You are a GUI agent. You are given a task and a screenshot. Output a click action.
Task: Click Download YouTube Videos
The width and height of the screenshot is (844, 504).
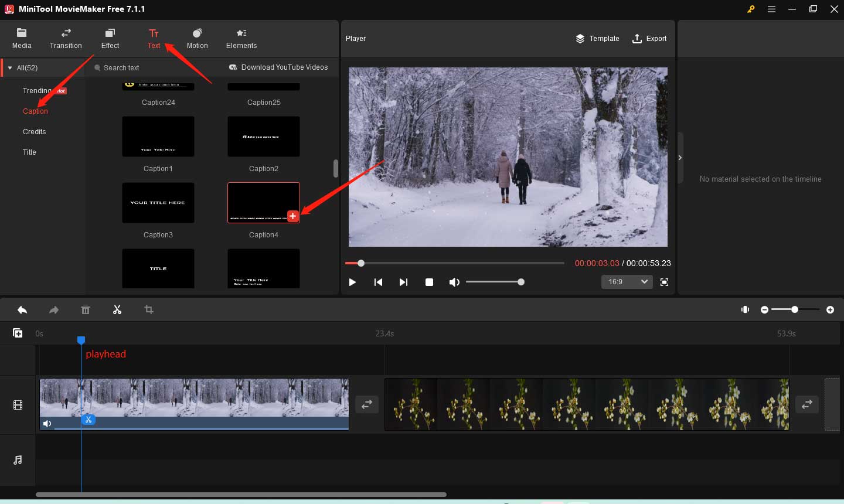[278, 67]
